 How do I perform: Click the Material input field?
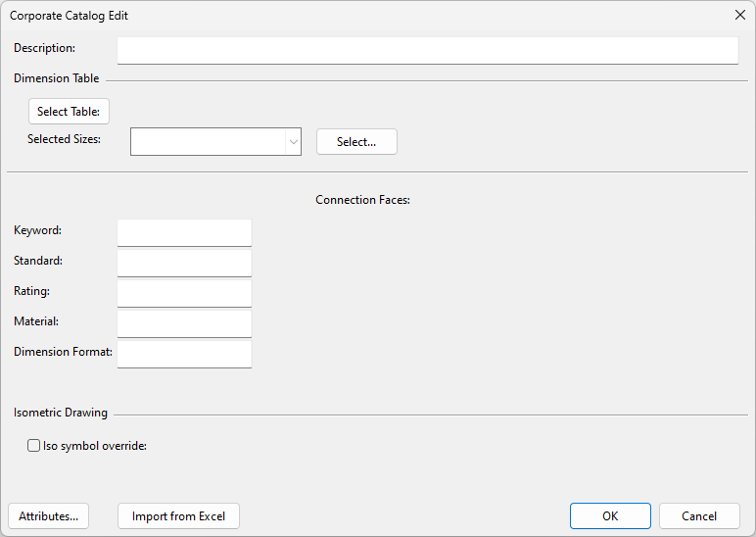pos(184,323)
